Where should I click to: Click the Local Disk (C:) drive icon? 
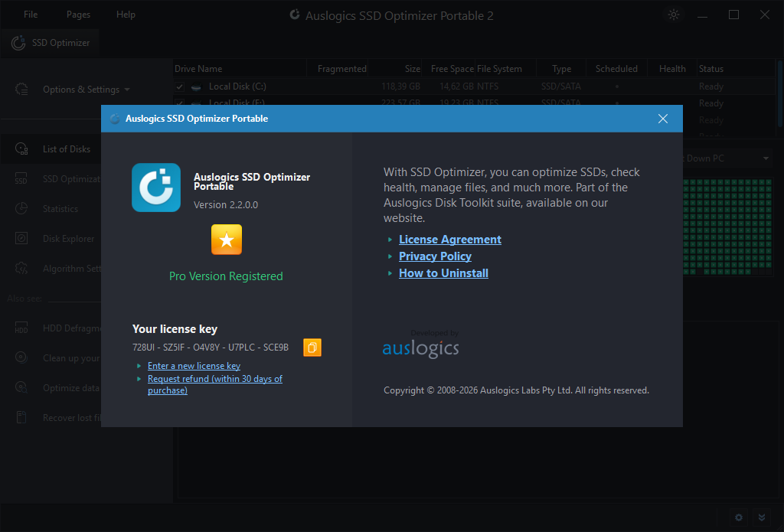(197, 86)
